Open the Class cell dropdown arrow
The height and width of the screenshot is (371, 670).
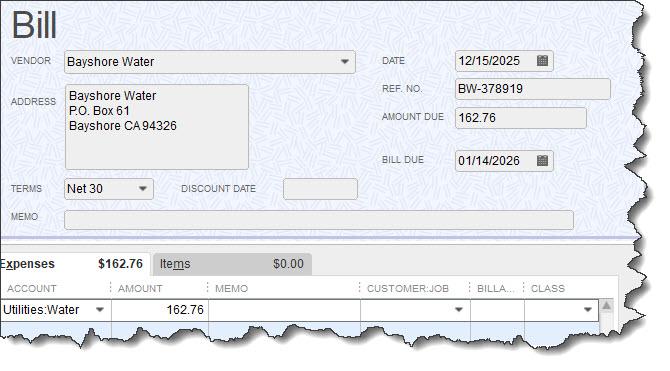coord(588,309)
